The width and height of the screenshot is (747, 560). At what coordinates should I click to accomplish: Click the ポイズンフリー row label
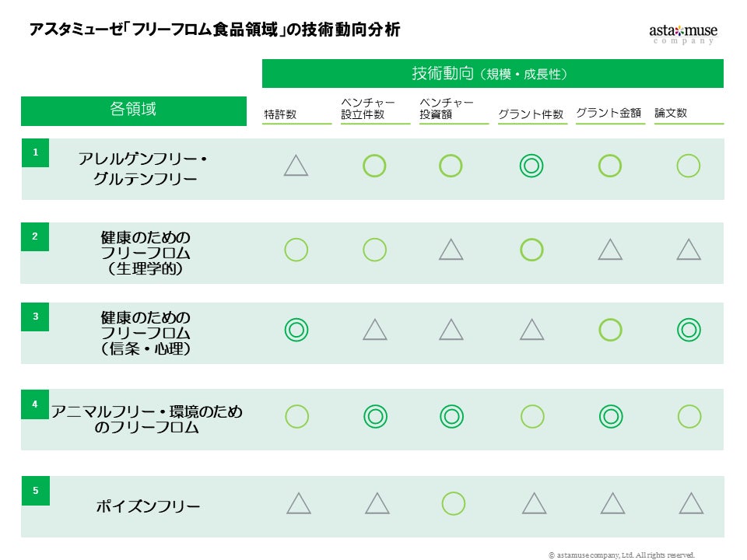click(148, 507)
